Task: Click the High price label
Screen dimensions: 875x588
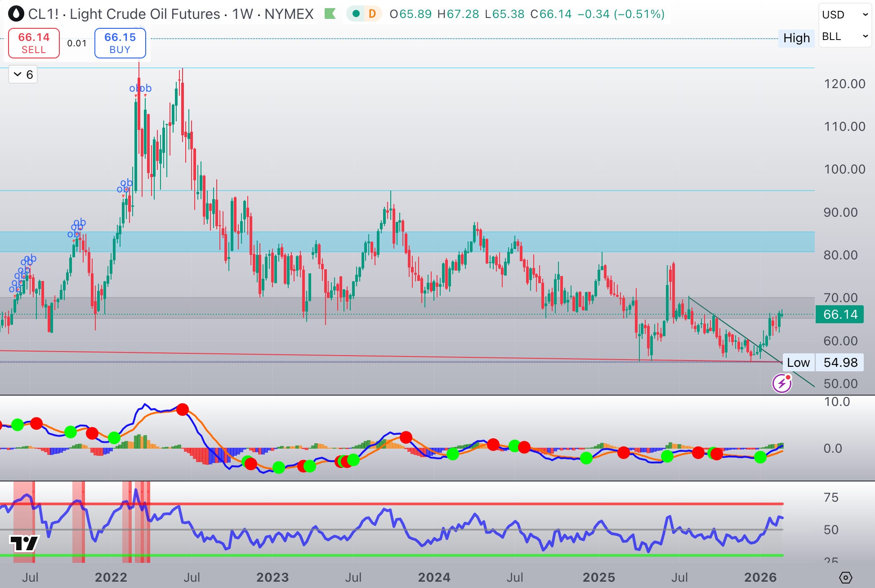Action: pos(796,38)
